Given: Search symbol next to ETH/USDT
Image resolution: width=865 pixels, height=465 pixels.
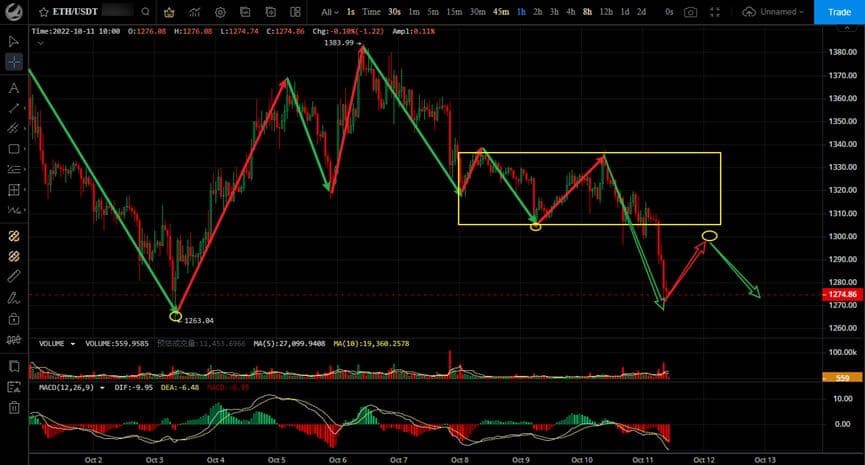Looking at the screenshot, I should pos(145,12).
